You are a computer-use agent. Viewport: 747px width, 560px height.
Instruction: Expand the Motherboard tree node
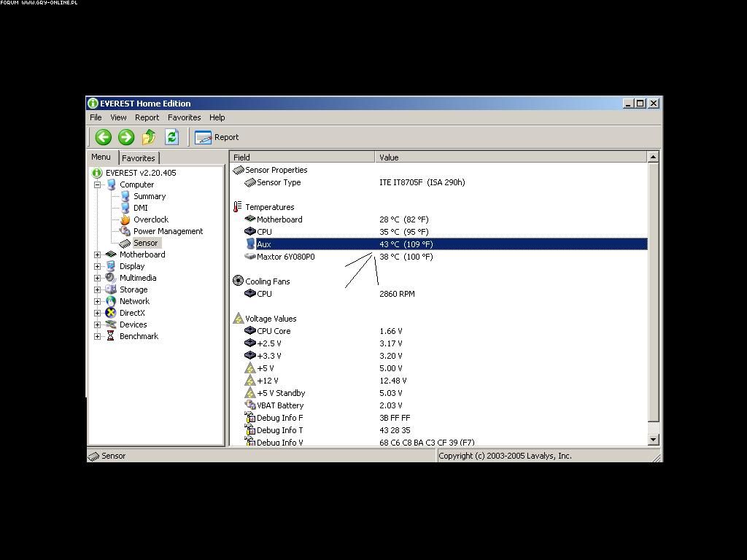pos(97,254)
